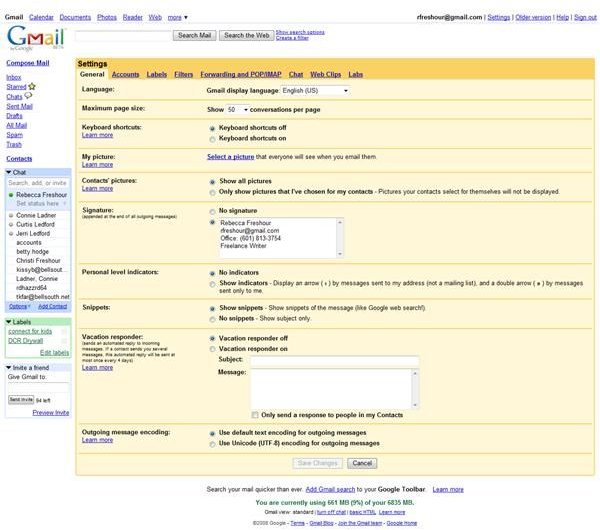Screen dimensions: 600x530
Task: Open the Inbox link
Action: pos(13,77)
